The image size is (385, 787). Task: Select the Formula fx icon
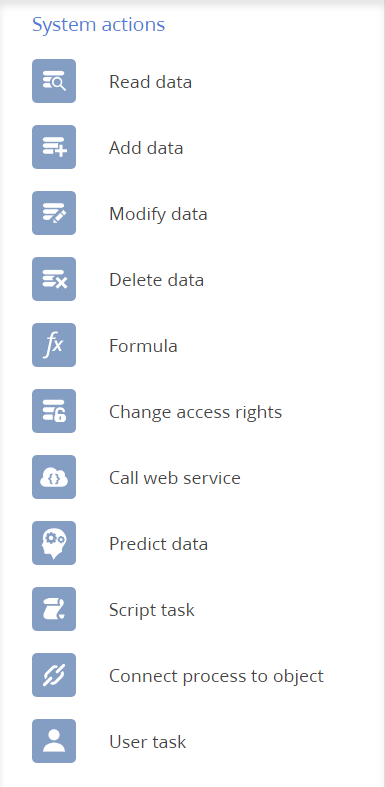[x=54, y=345]
